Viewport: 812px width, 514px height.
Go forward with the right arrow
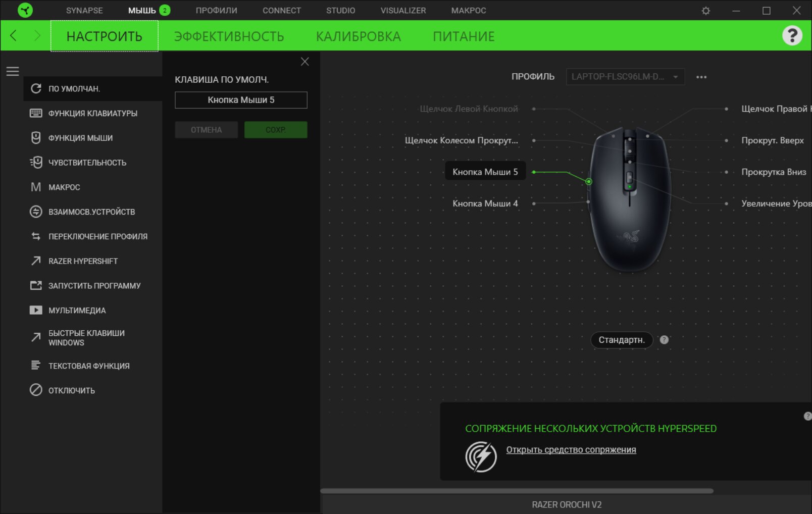click(37, 35)
